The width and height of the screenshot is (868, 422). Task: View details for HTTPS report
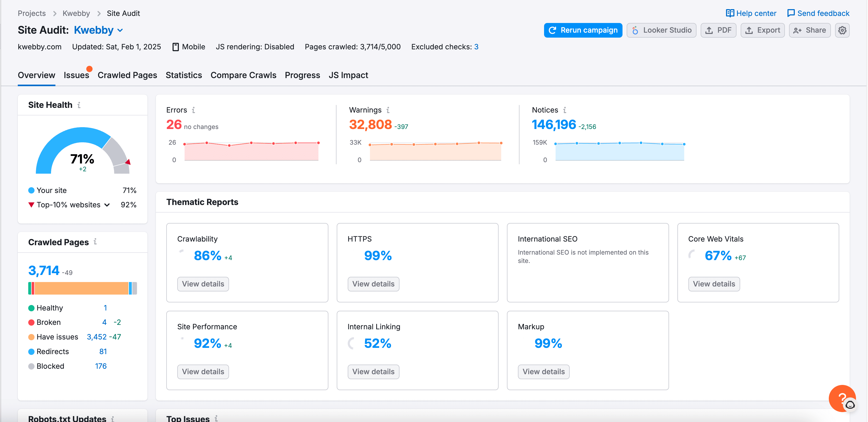pos(373,284)
